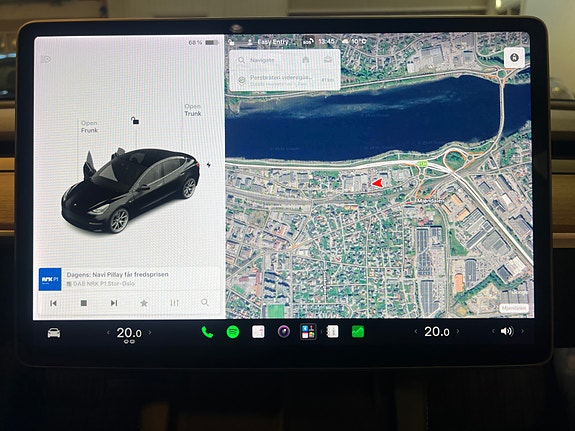The image size is (575, 431).
Task: Decrease passenger temperature with left arrow
Action: (416, 332)
